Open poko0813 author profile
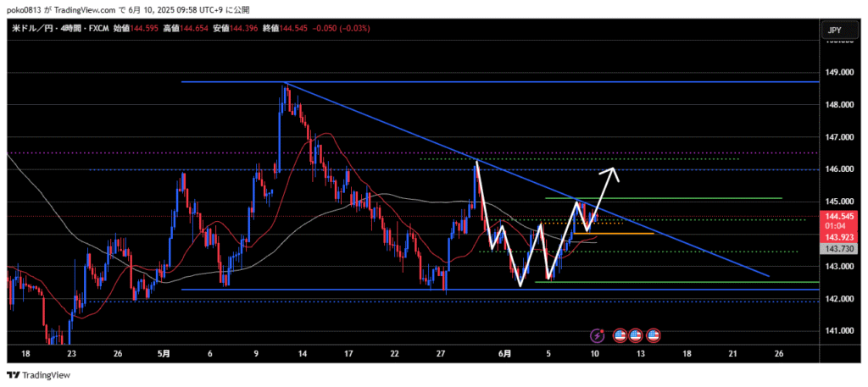Viewport: 868px width, 387px height. tap(23, 8)
